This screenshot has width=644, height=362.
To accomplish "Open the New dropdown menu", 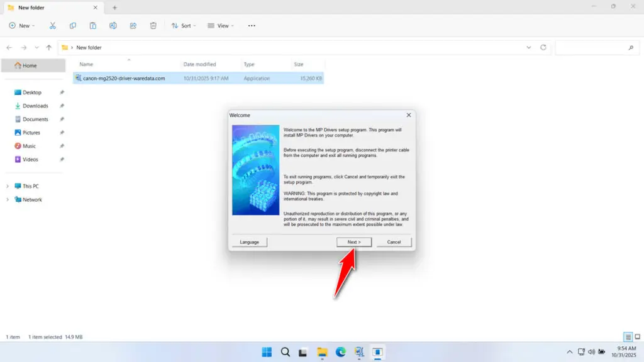I will click(x=22, y=26).
